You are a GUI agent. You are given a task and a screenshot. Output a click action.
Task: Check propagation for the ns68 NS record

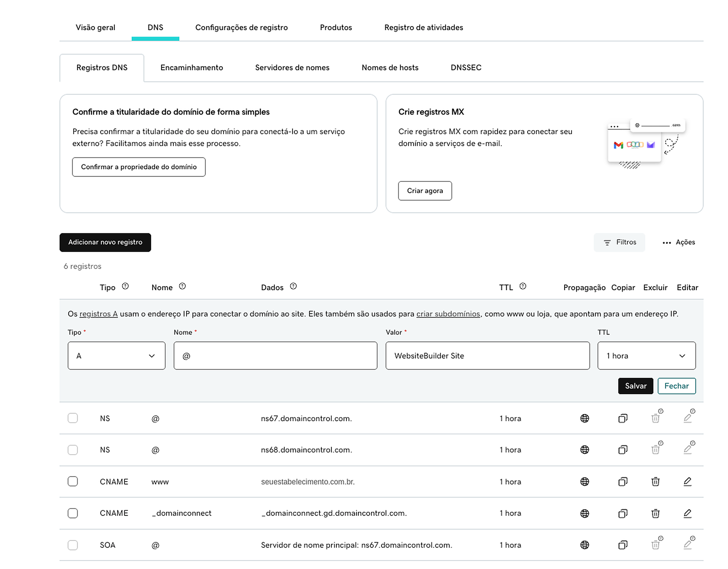[x=584, y=450]
